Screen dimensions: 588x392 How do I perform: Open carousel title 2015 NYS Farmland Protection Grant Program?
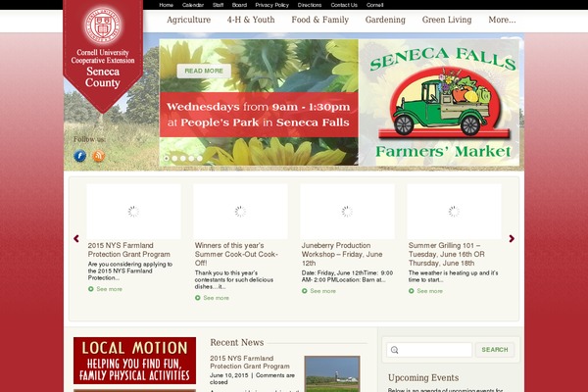(129, 250)
